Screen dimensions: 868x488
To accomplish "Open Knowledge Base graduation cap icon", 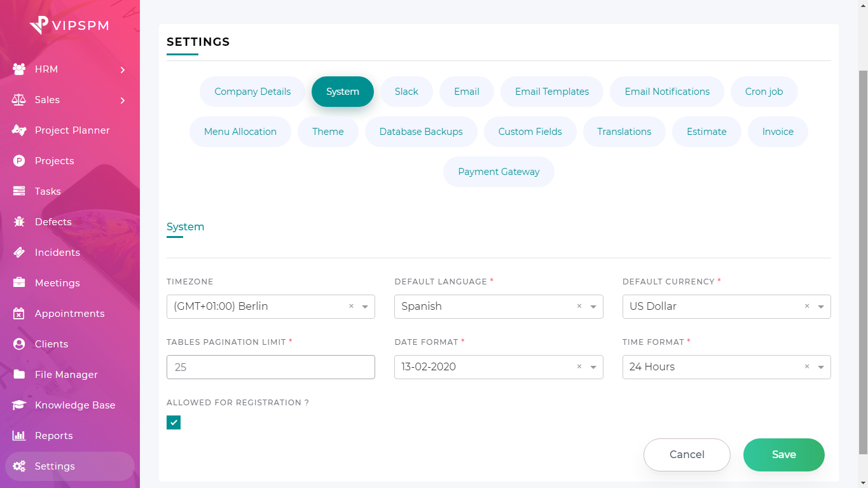I will point(19,405).
